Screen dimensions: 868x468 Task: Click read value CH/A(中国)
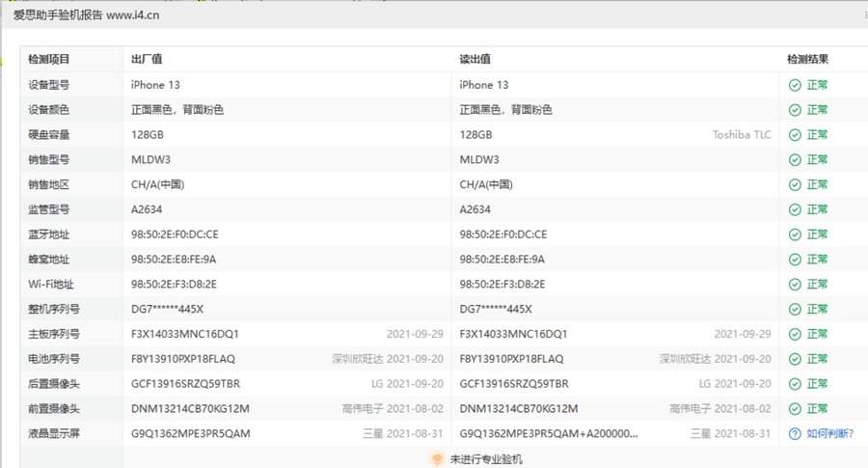486,184
